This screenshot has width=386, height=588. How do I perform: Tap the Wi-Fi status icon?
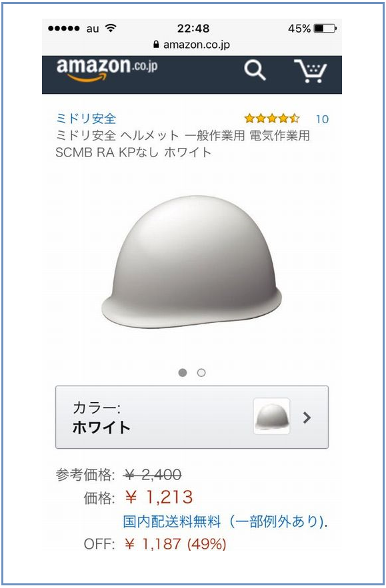point(111,28)
